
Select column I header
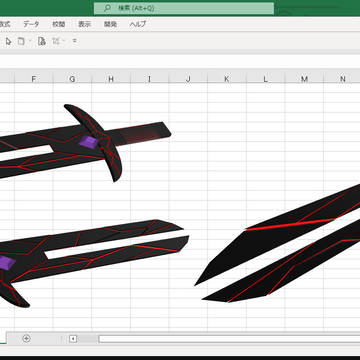coord(149,79)
